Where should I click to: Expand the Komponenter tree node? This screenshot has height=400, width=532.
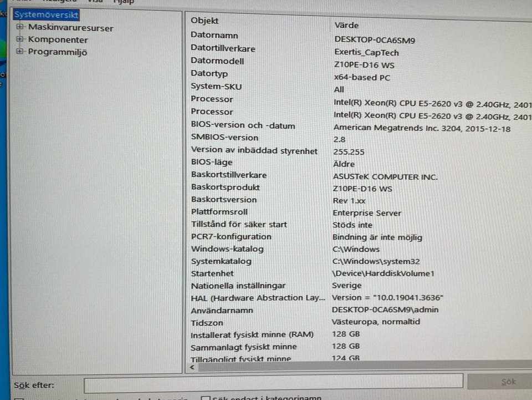pyautogui.click(x=20, y=39)
